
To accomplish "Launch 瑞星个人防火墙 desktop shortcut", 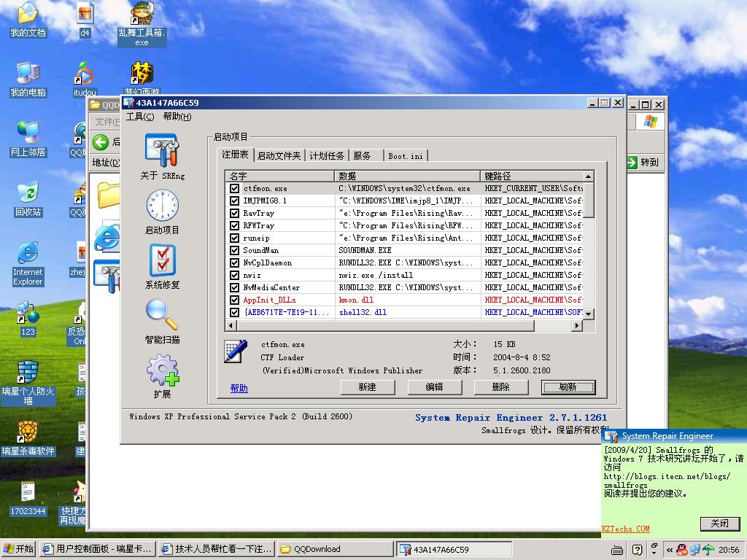I will point(28,373).
